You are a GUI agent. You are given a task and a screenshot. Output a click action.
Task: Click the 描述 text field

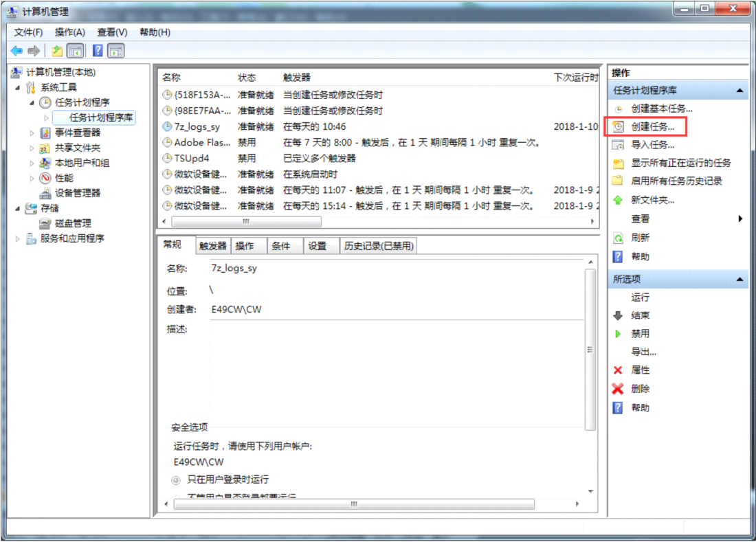click(x=397, y=369)
